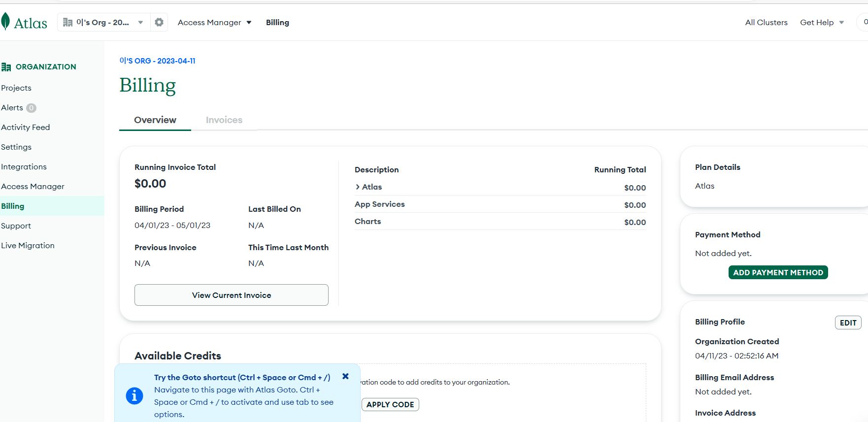
Task: Click the Apply Code button
Action: 390,405
